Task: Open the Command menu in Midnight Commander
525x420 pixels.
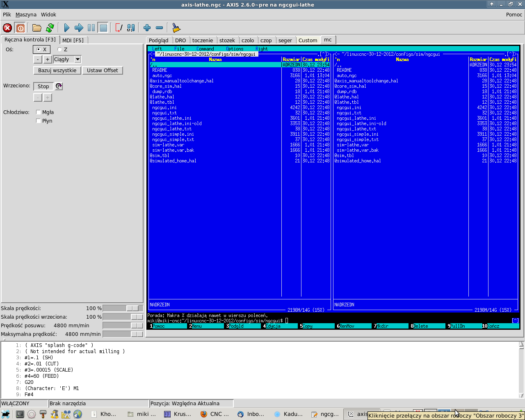Action: click(205, 49)
